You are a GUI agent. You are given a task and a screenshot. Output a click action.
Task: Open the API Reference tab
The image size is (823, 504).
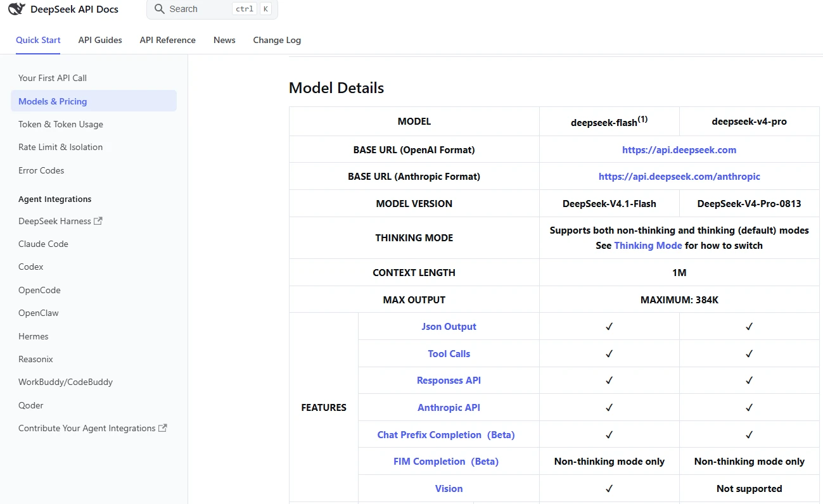[168, 40]
